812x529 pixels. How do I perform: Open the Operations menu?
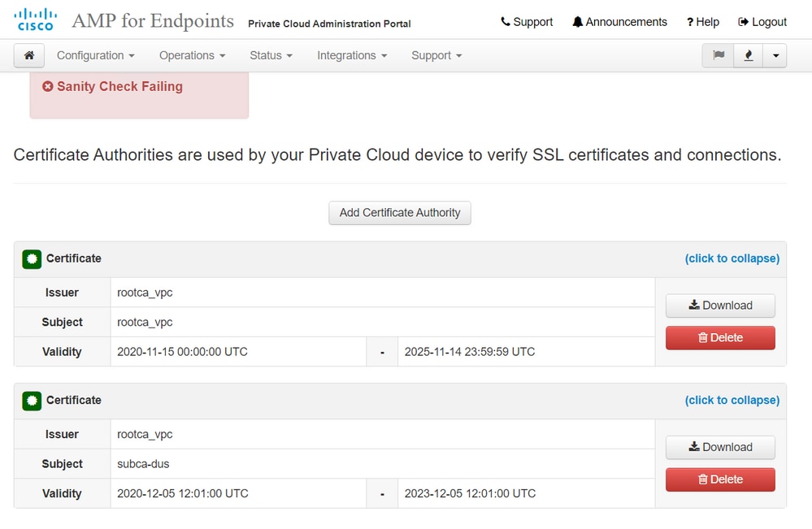pyautogui.click(x=192, y=55)
